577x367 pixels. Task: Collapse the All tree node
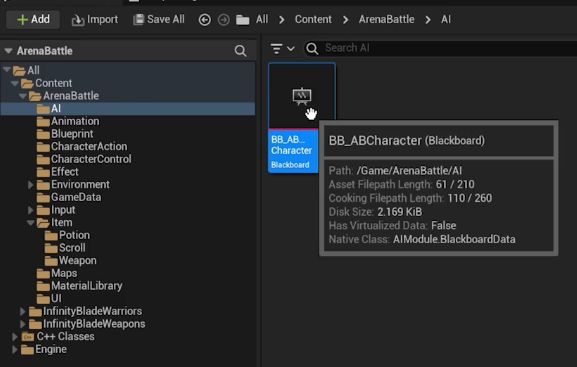tap(7, 70)
